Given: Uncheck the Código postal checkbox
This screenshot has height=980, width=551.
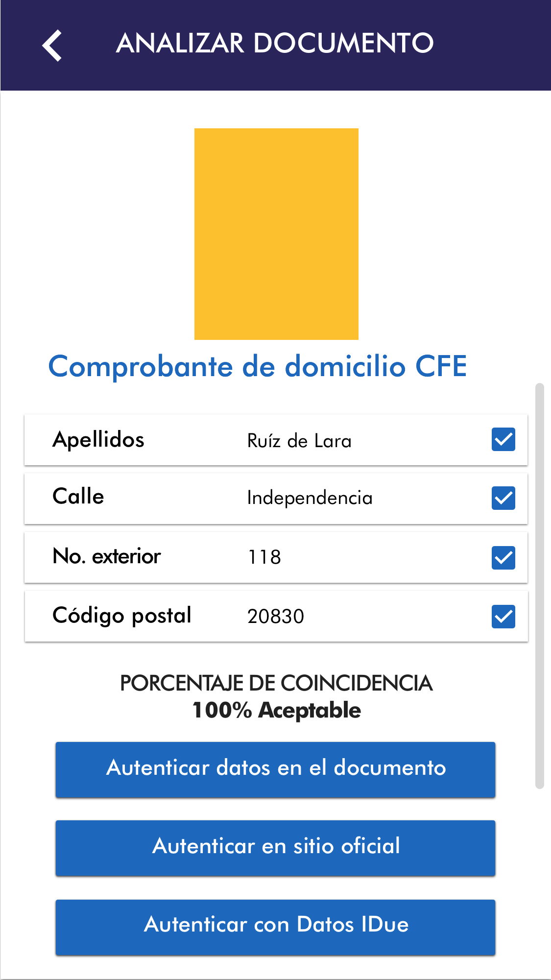Looking at the screenshot, I should [x=503, y=616].
